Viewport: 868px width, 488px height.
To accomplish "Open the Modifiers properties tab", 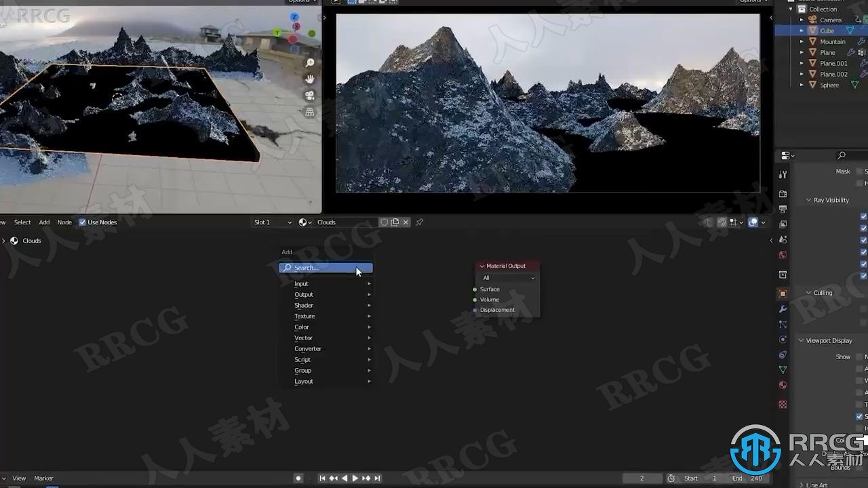I will coord(783,309).
